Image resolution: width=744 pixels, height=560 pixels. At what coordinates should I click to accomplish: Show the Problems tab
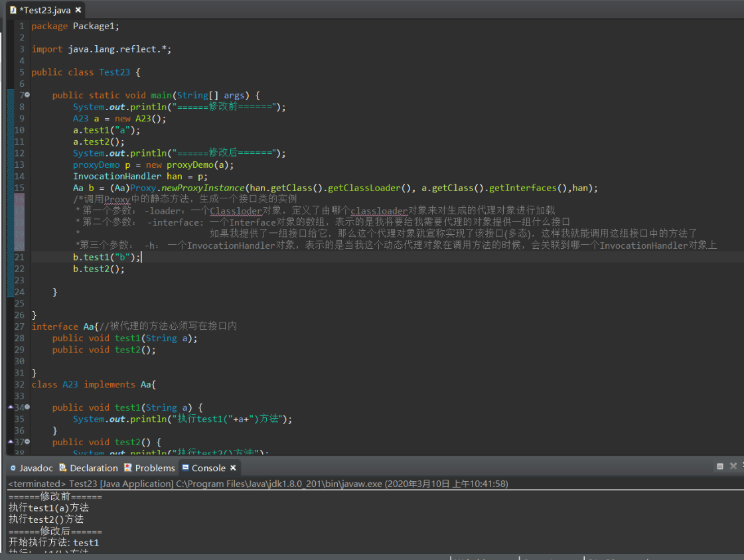click(155, 468)
